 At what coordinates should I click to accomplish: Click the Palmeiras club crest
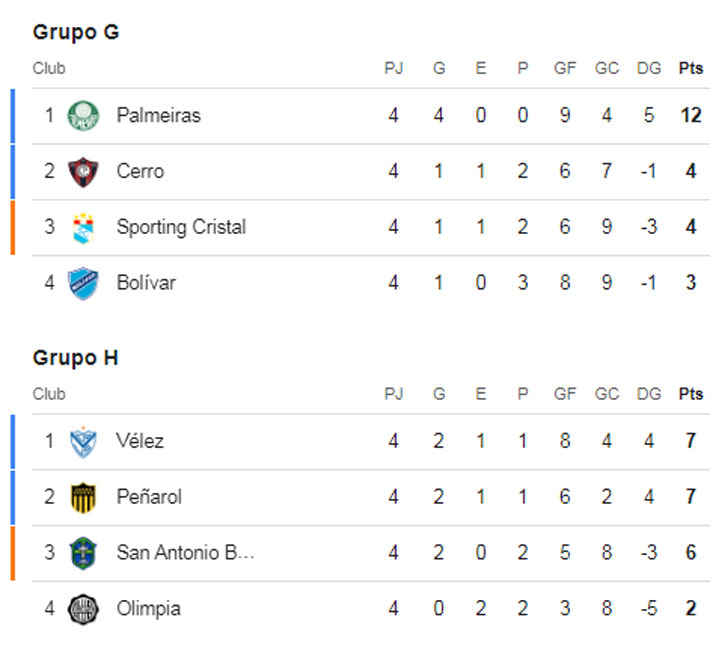point(83,116)
